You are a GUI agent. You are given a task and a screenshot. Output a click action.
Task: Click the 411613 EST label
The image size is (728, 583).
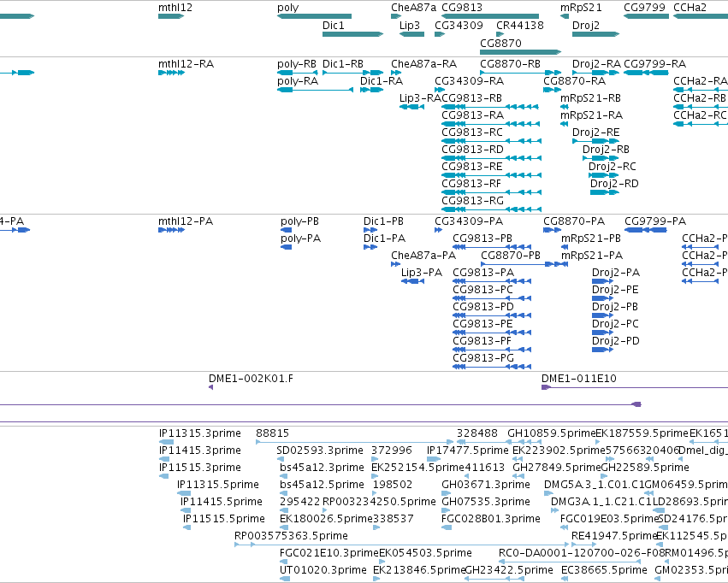(484, 468)
